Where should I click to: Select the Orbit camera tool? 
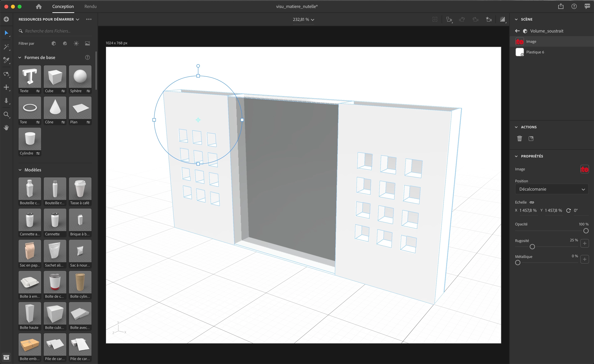click(6, 74)
